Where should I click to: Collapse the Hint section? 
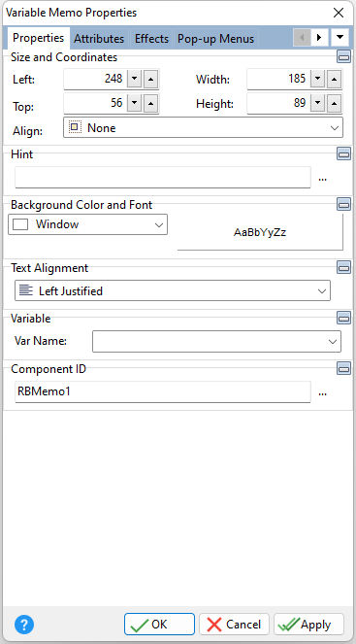pos(343,153)
